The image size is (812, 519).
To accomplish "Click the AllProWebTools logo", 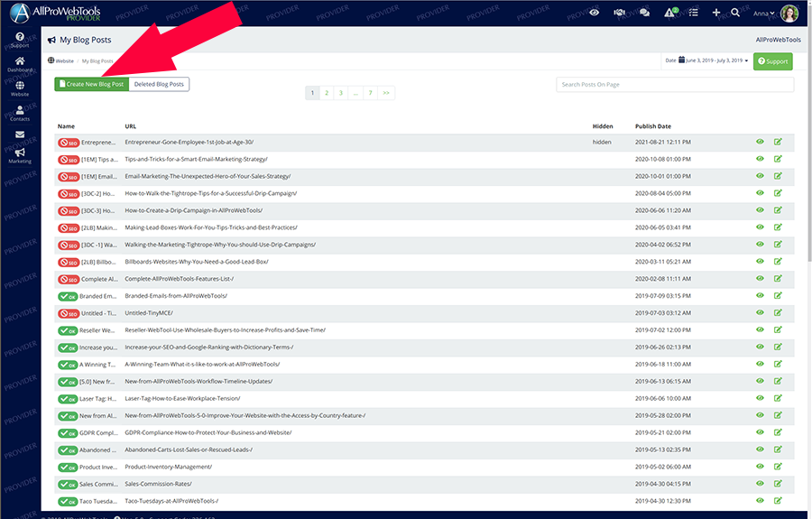I will coord(55,13).
